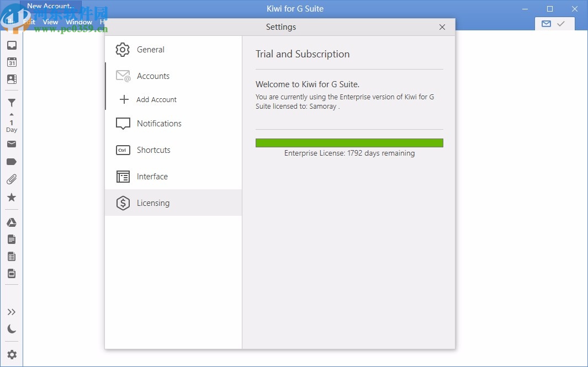
Task: Click Add Account in the settings list
Action: click(156, 99)
